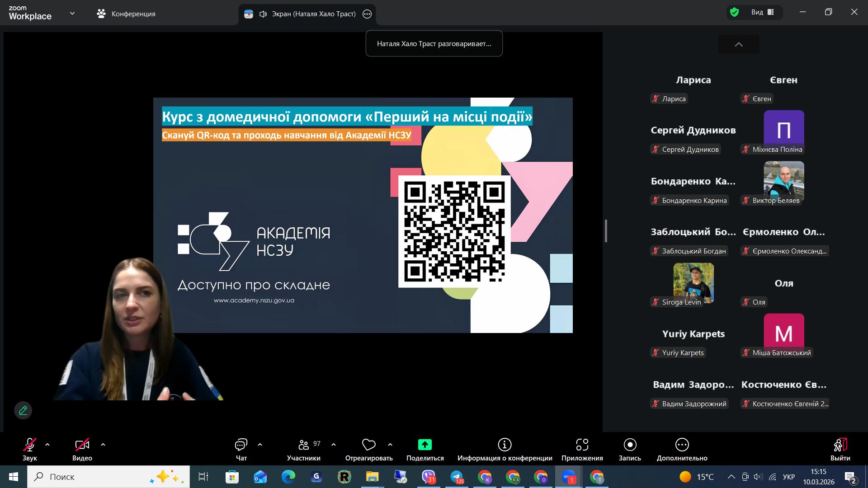Switch to the Конференция tab
The image size is (868, 488).
coord(126,14)
